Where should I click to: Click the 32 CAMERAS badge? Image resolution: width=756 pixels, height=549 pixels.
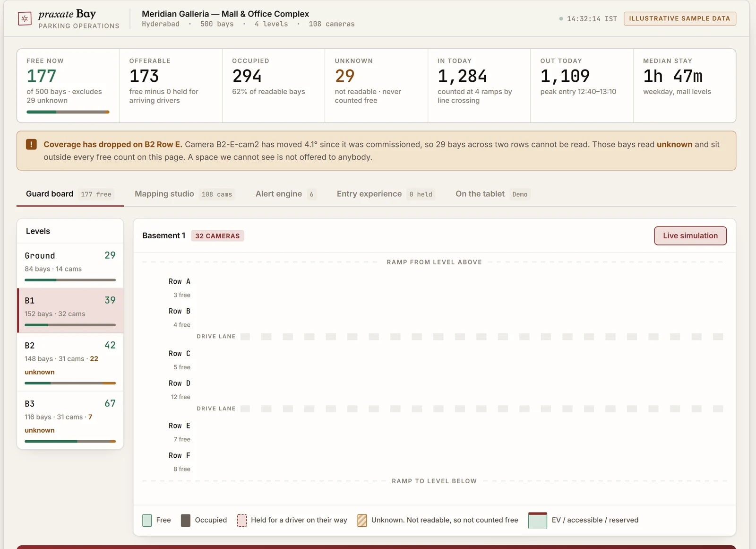point(217,236)
